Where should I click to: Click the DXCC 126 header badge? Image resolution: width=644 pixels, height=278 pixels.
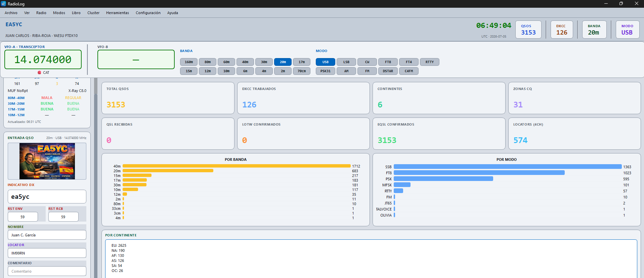click(x=562, y=30)
